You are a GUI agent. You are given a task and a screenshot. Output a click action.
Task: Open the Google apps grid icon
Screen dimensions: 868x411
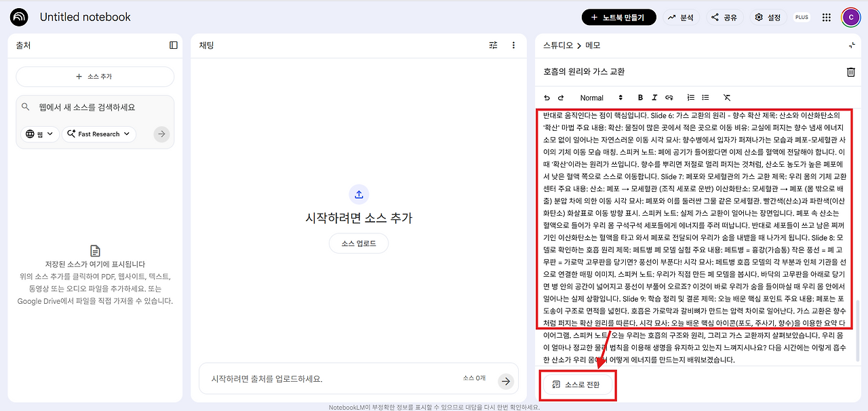(826, 18)
